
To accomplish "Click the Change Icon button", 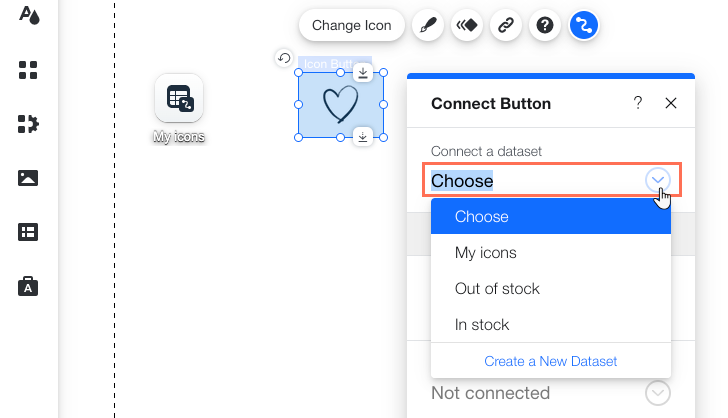I will coord(351,26).
